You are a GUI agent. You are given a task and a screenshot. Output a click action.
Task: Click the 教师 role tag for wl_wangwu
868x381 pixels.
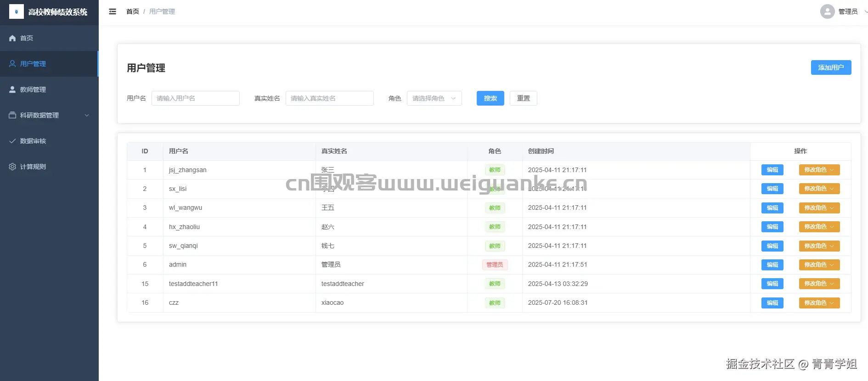click(x=495, y=208)
